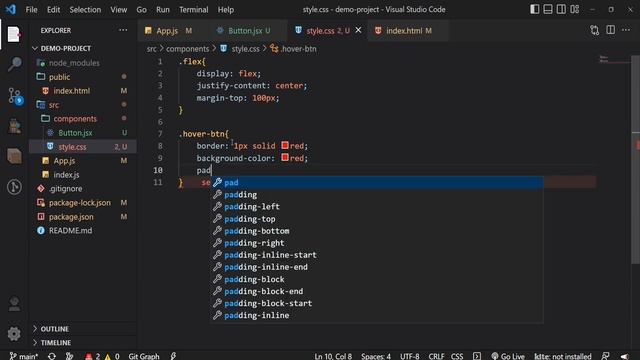Open the Selection menu

click(x=85, y=9)
